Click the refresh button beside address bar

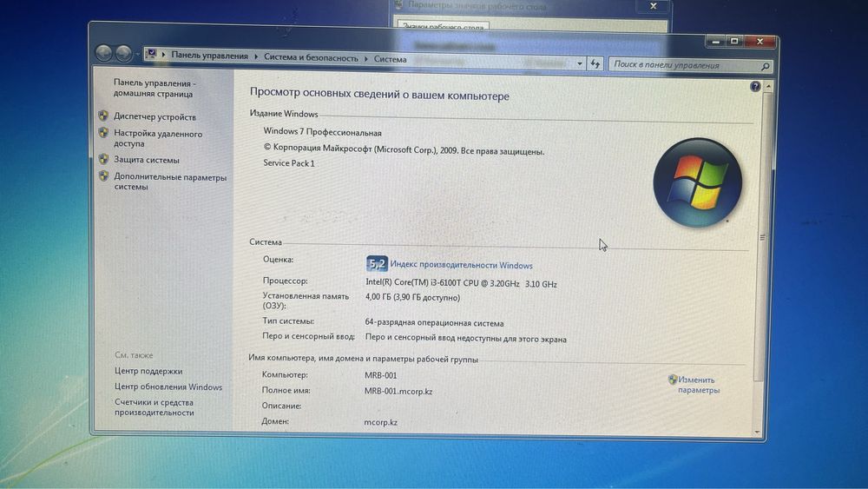click(595, 64)
